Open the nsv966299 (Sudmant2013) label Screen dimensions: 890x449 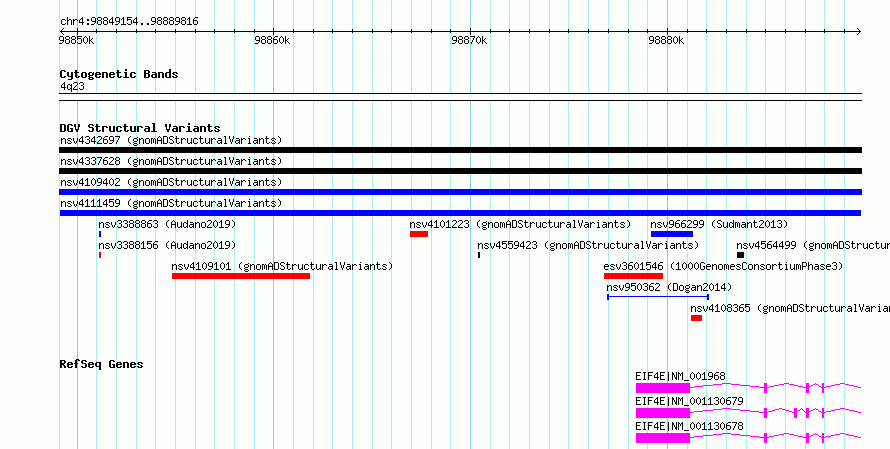(x=719, y=224)
